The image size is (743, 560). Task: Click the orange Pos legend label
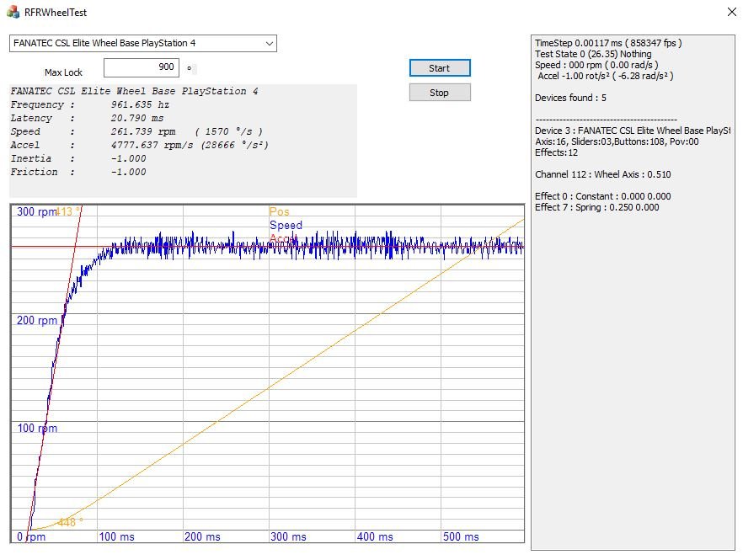click(x=279, y=212)
